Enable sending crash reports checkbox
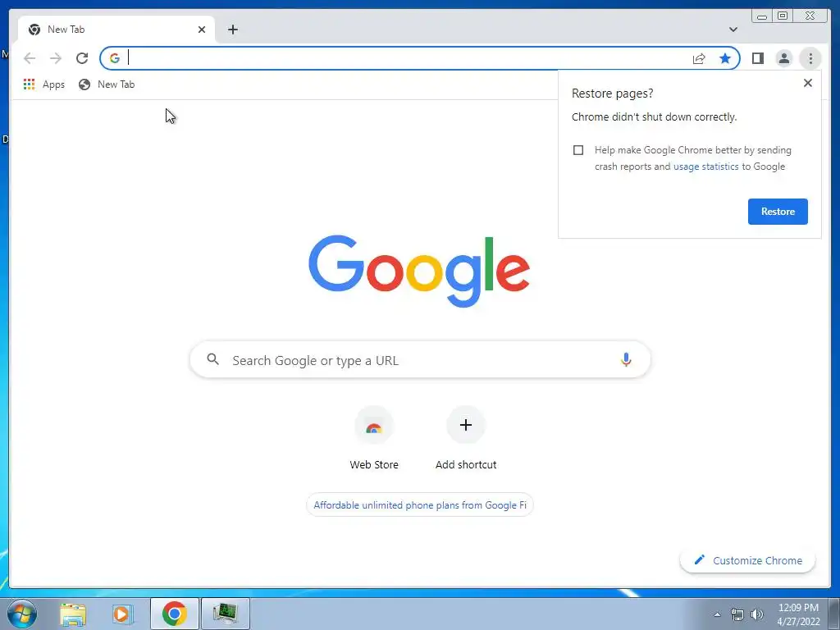840x630 pixels. 578,150
